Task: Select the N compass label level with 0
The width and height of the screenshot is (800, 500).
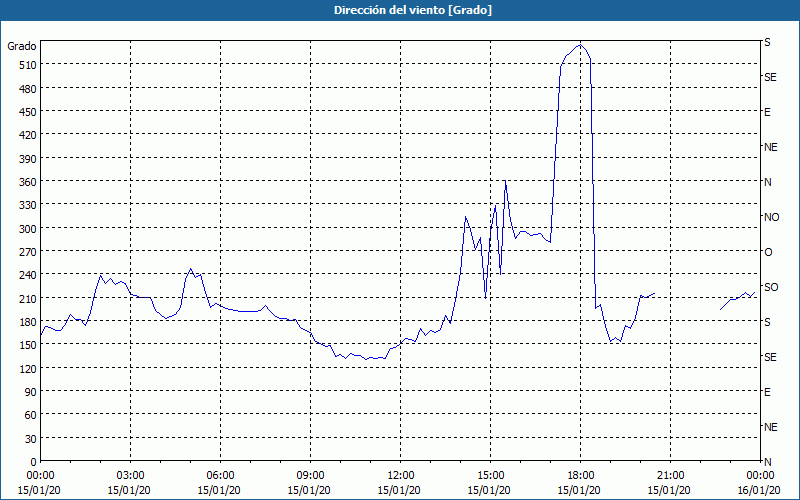Action: point(768,462)
